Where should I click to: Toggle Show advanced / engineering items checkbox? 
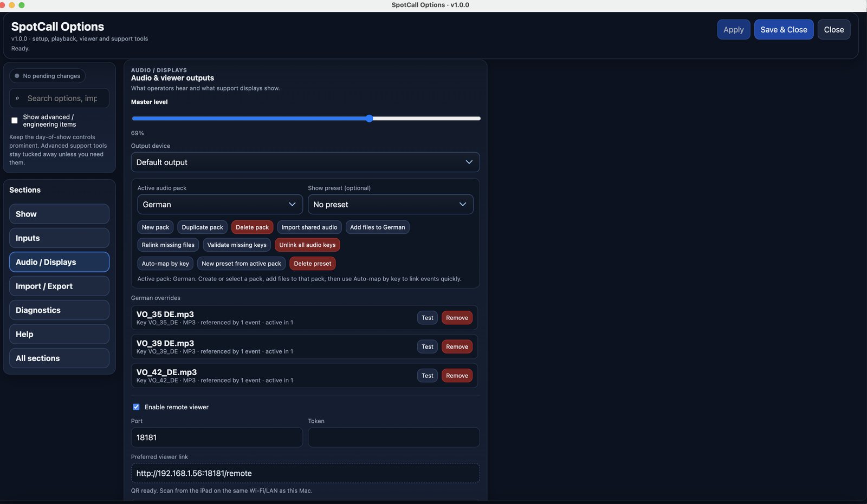click(x=15, y=120)
